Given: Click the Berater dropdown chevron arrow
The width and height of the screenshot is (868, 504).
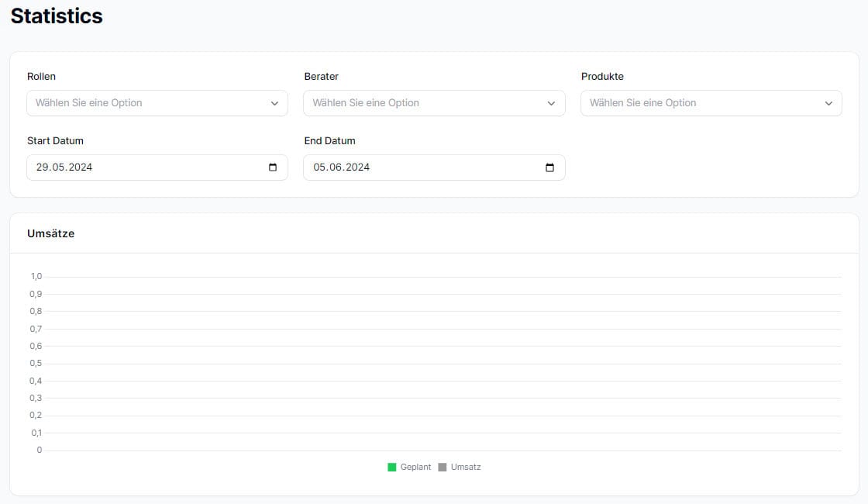Looking at the screenshot, I should [x=551, y=104].
